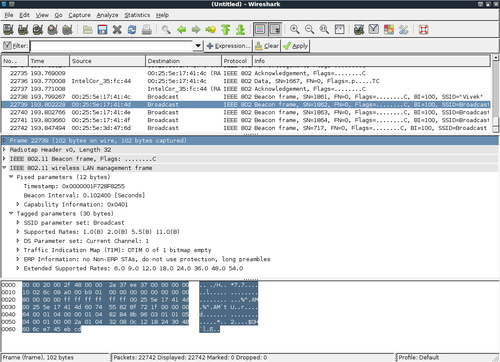Jump to last packet arrow icon
500x362 pixels.
[240, 30]
